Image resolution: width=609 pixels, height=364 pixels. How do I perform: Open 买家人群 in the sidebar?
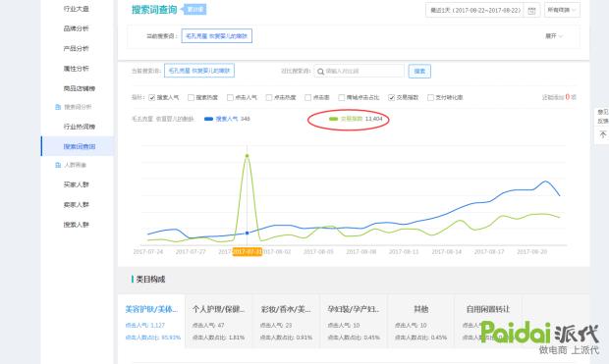(77, 184)
